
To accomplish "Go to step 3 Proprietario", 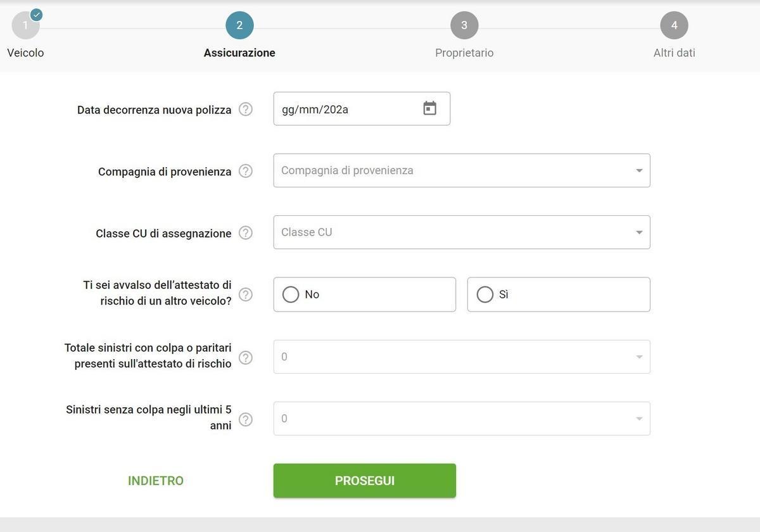I will pos(464,25).
